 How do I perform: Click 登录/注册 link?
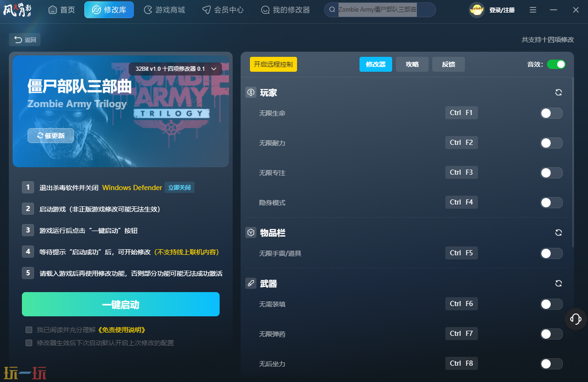pos(502,10)
